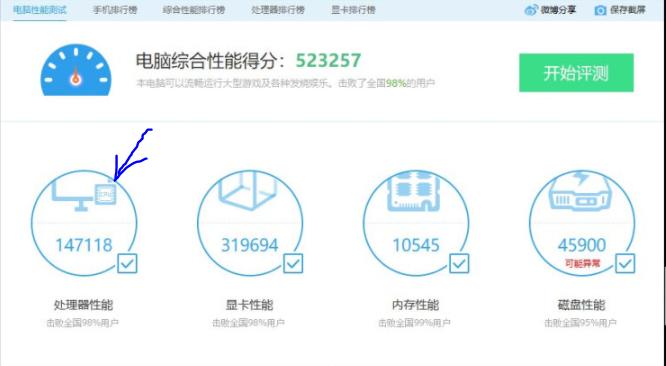Click the 磁盘性能 label
666x366 pixels.
pyautogui.click(x=581, y=305)
